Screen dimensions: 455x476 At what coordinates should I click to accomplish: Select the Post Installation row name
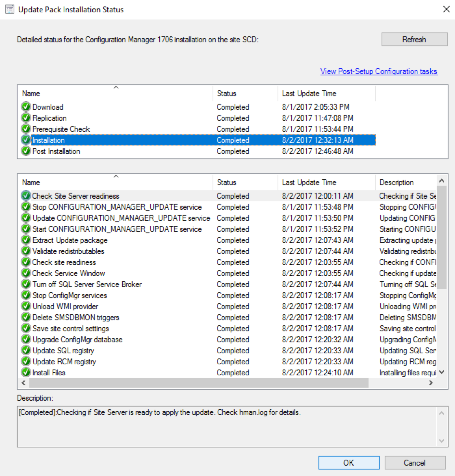click(x=56, y=151)
